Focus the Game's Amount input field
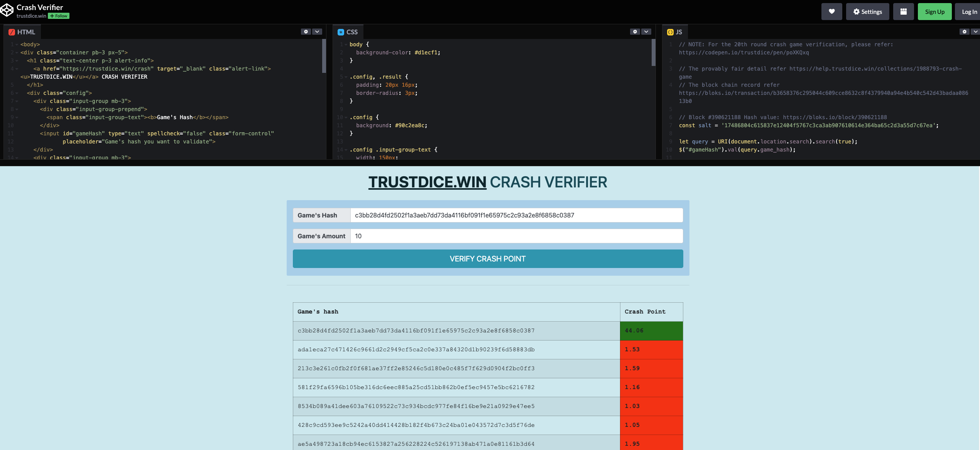This screenshot has height=450, width=980. pyautogui.click(x=516, y=236)
